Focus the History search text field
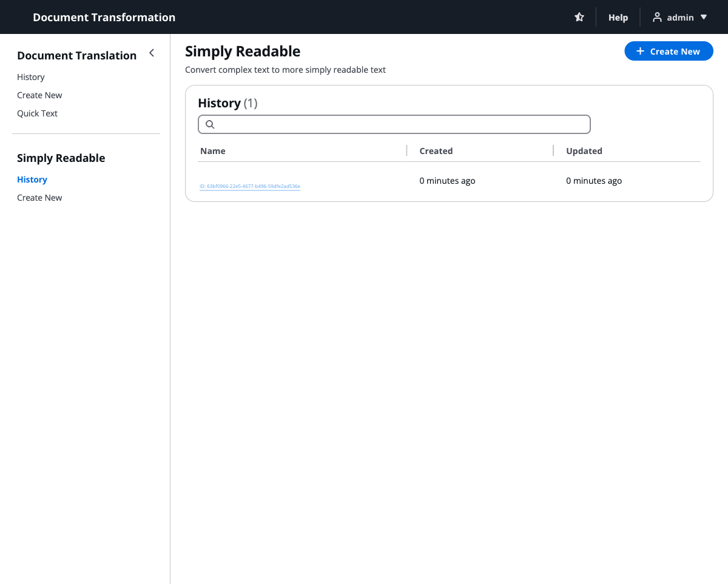 tap(400, 124)
